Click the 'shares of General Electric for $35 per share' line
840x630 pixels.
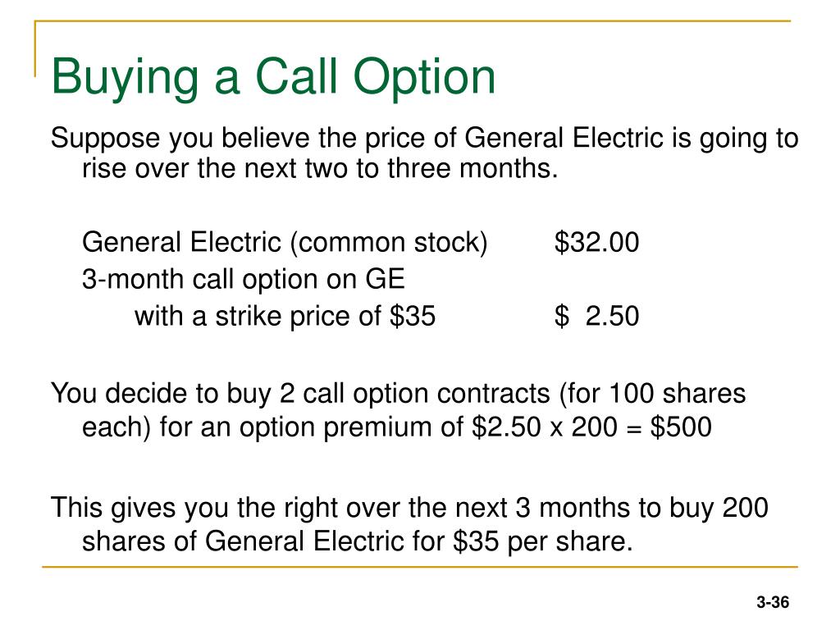click(x=358, y=541)
